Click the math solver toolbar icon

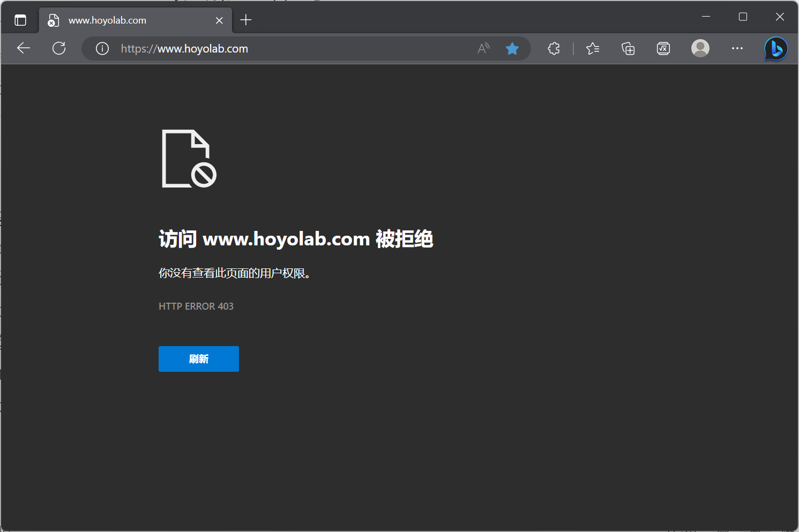663,49
